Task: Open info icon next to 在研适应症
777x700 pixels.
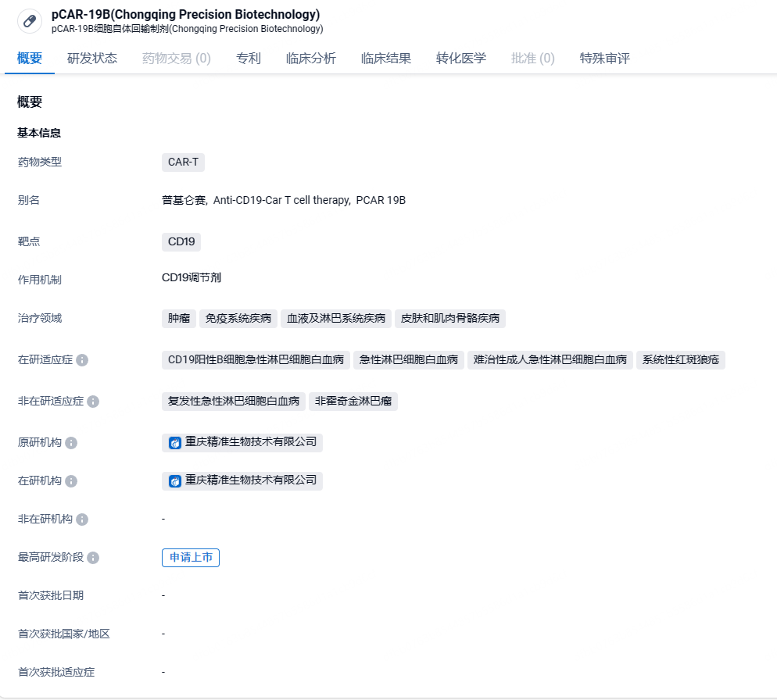Action: tap(82, 360)
